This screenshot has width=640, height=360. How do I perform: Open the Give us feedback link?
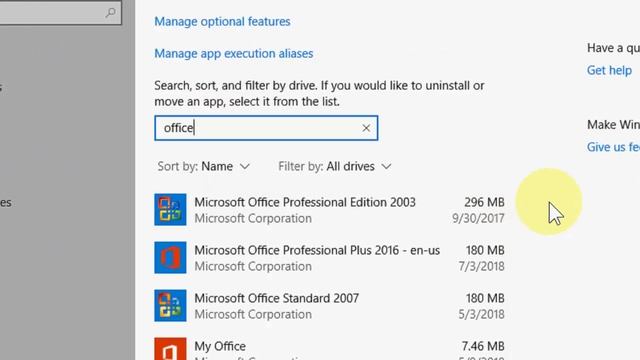coord(613,147)
